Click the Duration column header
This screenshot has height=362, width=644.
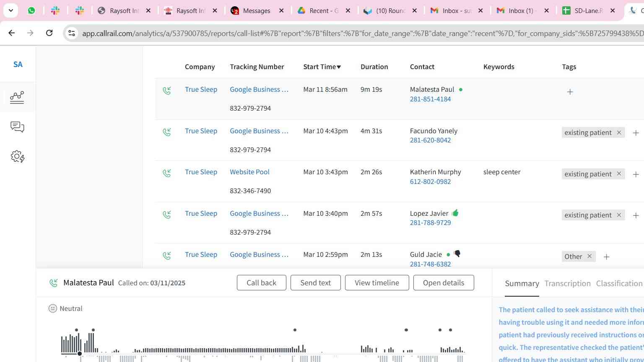(374, 67)
